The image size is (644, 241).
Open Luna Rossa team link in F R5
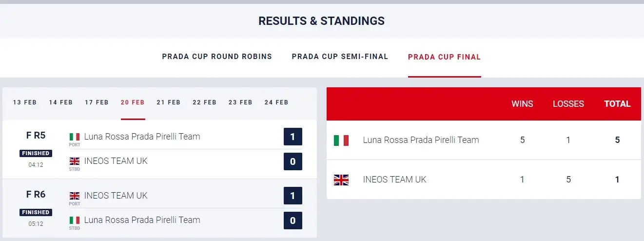click(142, 137)
